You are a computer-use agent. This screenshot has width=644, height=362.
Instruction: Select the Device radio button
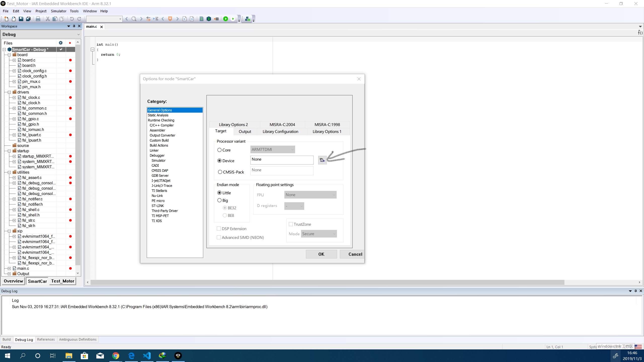[219, 160]
